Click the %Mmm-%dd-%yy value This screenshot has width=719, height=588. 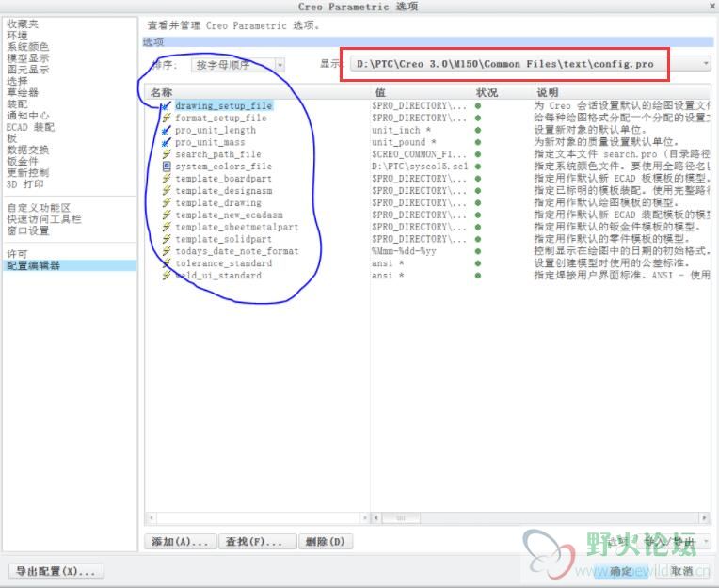404,251
